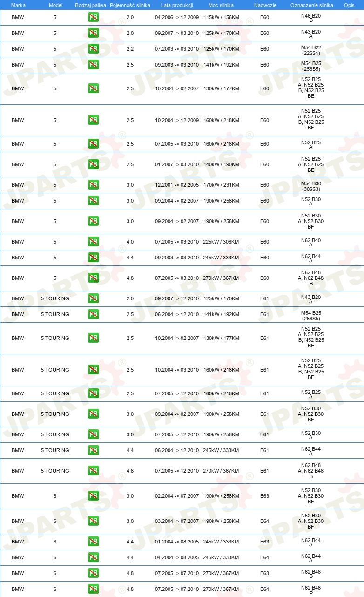Viewport: 364px width, 597px height.
Task: Click the Moc silnika column header
Action: (221, 5)
